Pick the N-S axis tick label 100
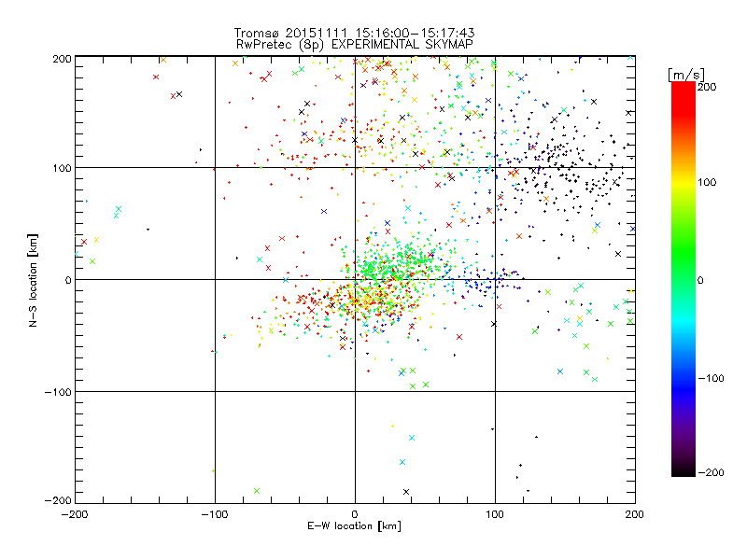 (x=62, y=168)
